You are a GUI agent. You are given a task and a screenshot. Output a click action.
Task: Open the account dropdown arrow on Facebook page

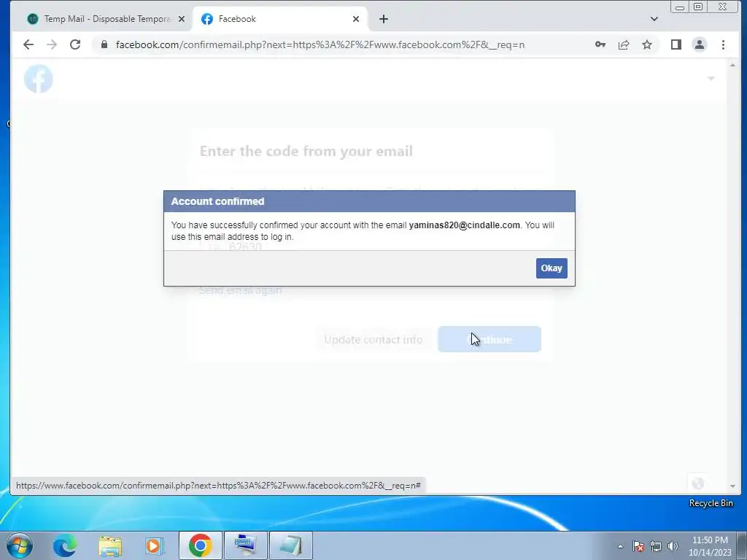[x=711, y=79]
